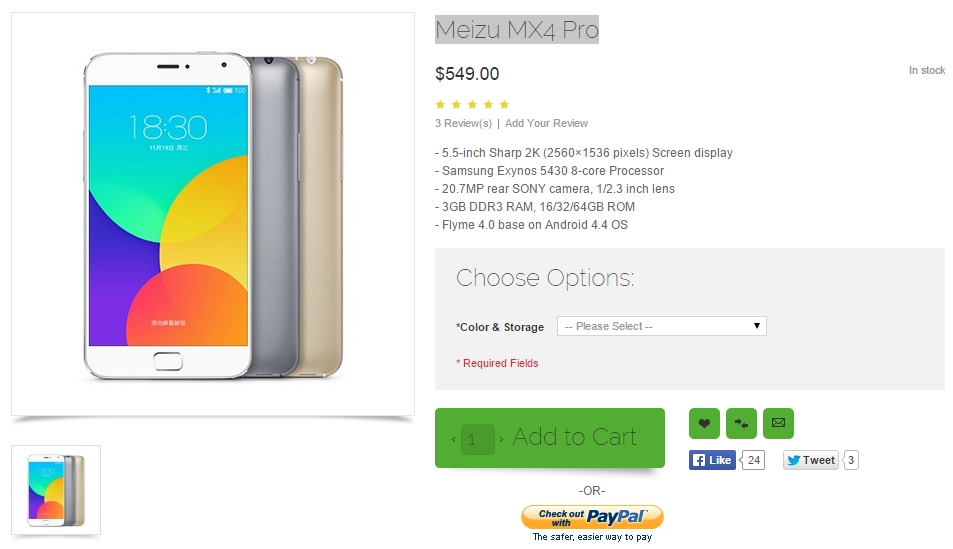953x549 pixels.
Task: Add product to wishlist with heart icon
Action: pos(704,423)
